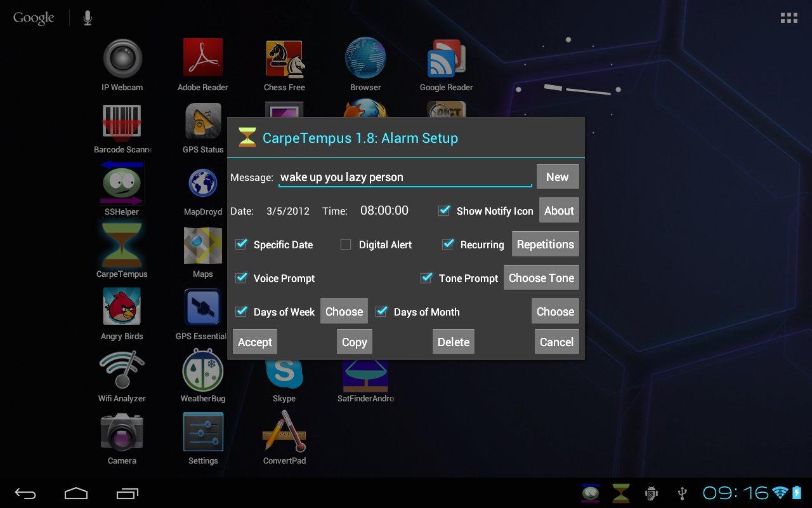The image size is (812, 508).
Task: Open the all apps grid
Action: tap(789, 18)
